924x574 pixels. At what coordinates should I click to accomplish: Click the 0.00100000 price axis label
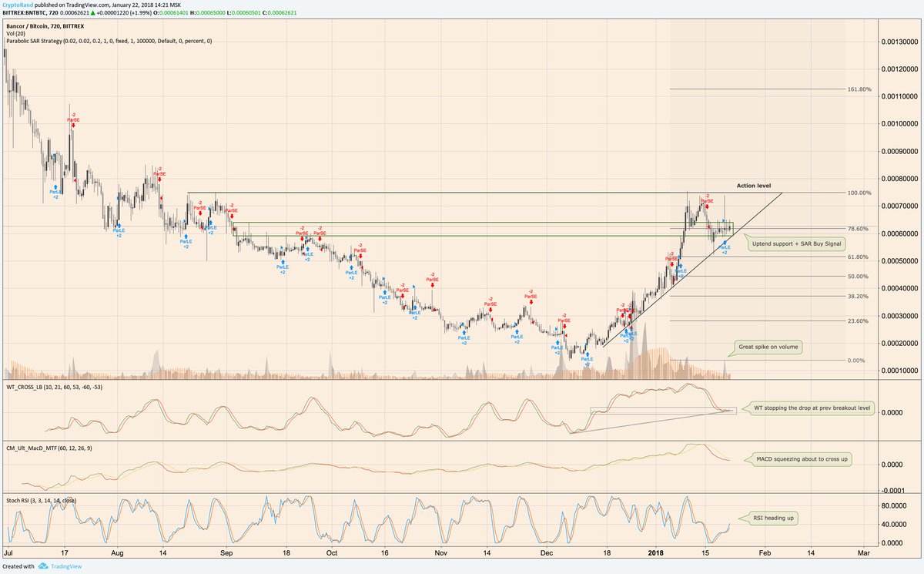tap(901, 124)
